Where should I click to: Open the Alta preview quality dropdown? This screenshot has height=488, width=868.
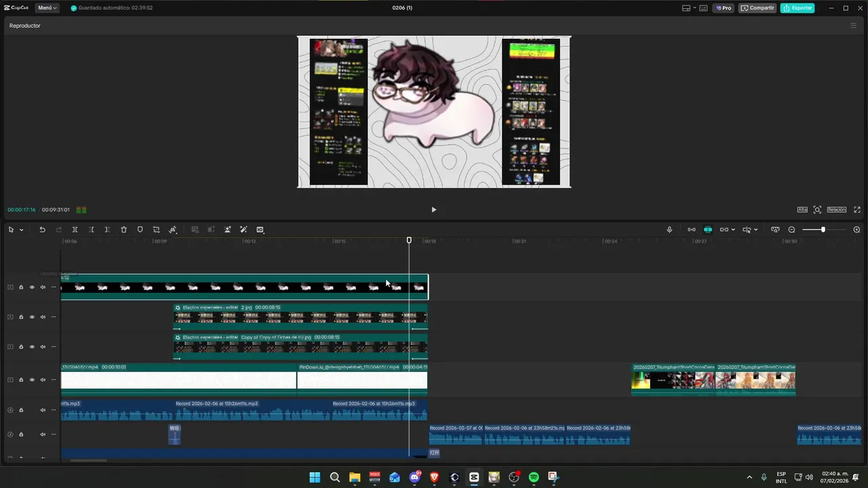[x=802, y=209]
